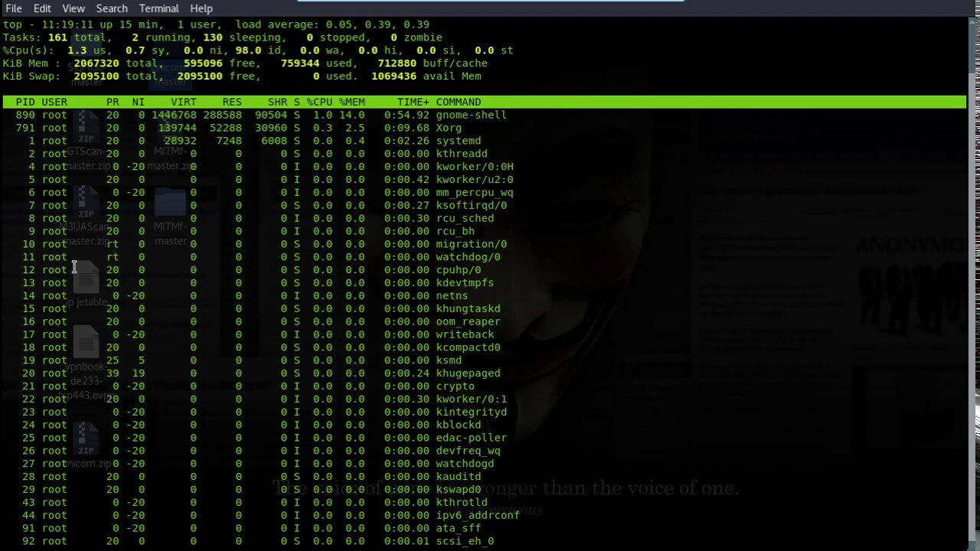980x551 pixels.
Task: Click scsi_eh_0 command
Action: tap(465, 541)
